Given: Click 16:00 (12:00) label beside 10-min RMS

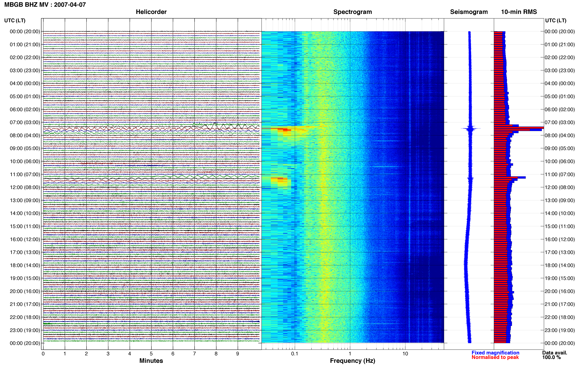Looking at the screenshot, I should 560,239.
